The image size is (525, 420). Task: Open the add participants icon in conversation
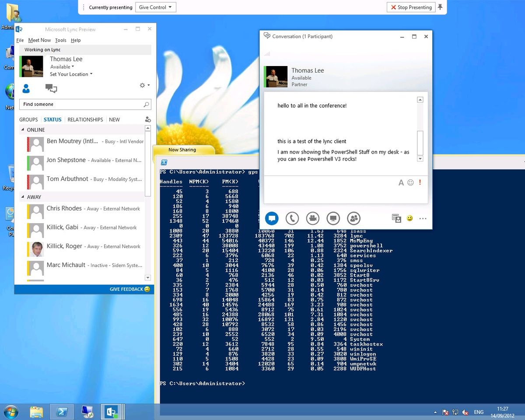pos(353,218)
